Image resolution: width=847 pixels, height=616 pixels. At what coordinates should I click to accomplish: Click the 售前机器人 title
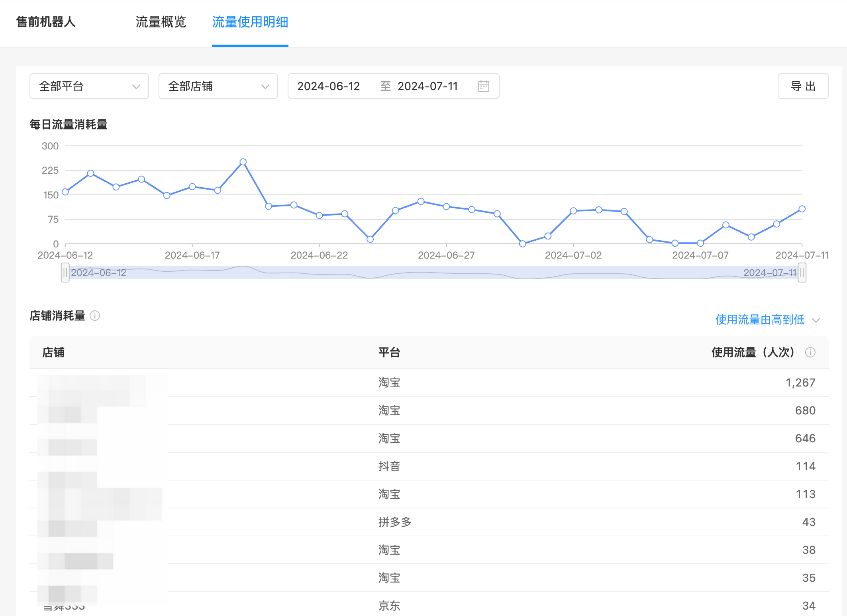tap(46, 22)
